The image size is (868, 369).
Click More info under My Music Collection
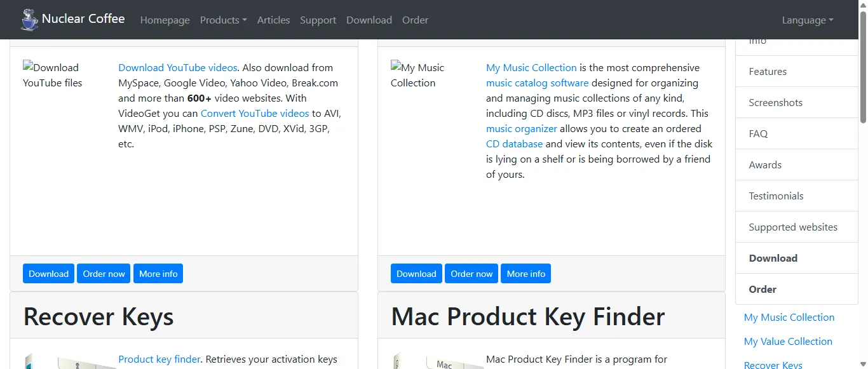[x=526, y=274]
